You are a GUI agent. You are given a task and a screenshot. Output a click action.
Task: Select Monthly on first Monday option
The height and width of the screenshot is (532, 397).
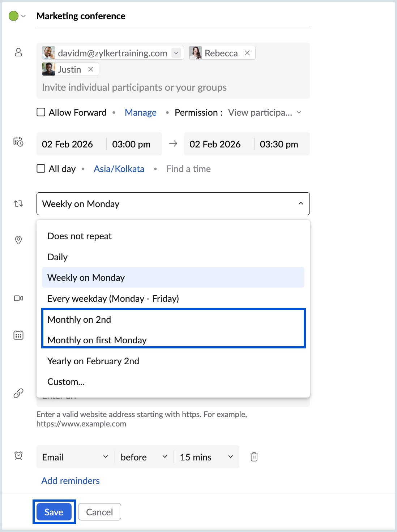tap(97, 340)
